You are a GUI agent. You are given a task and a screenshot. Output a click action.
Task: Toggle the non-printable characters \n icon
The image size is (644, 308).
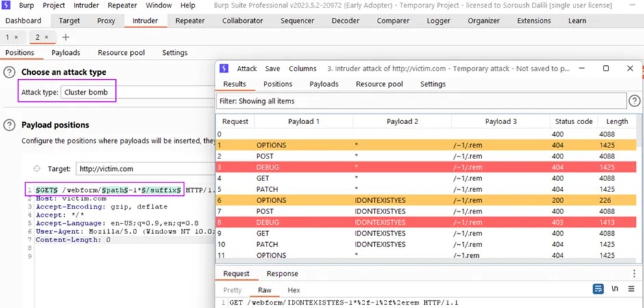click(615, 289)
